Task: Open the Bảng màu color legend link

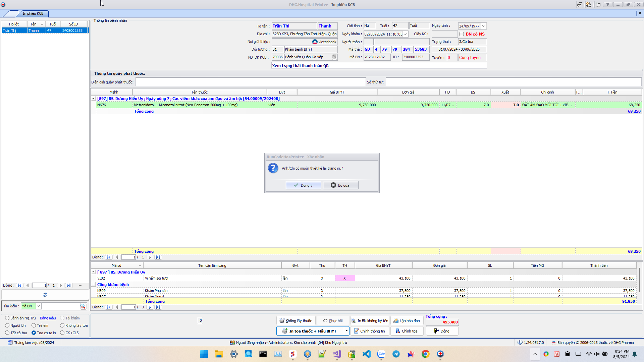Action: 48,318
